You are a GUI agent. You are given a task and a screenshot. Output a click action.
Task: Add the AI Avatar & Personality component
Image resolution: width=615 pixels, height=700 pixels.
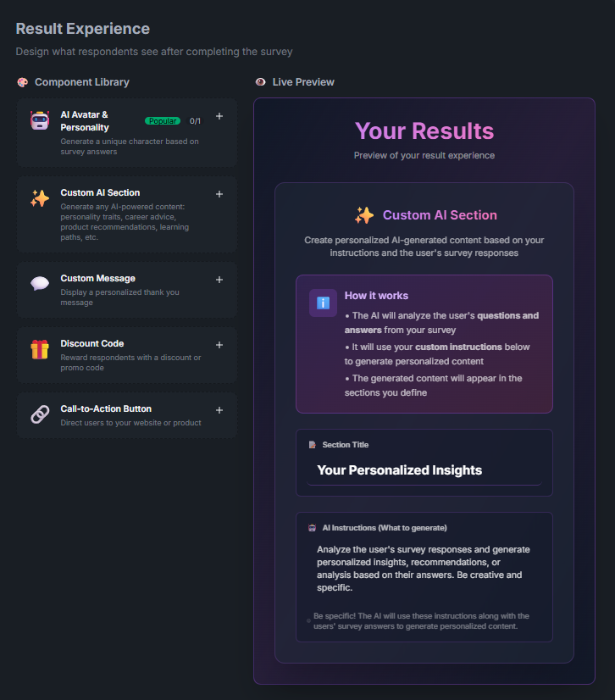219,116
